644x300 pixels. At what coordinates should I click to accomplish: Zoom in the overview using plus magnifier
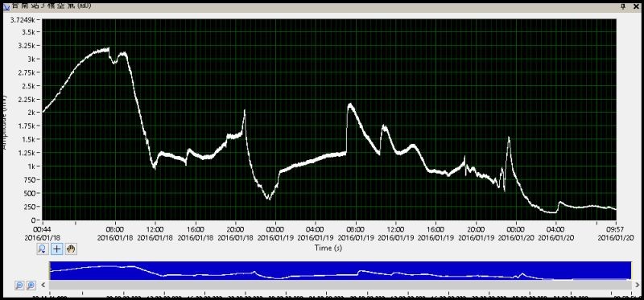pyautogui.click(x=31, y=286)
